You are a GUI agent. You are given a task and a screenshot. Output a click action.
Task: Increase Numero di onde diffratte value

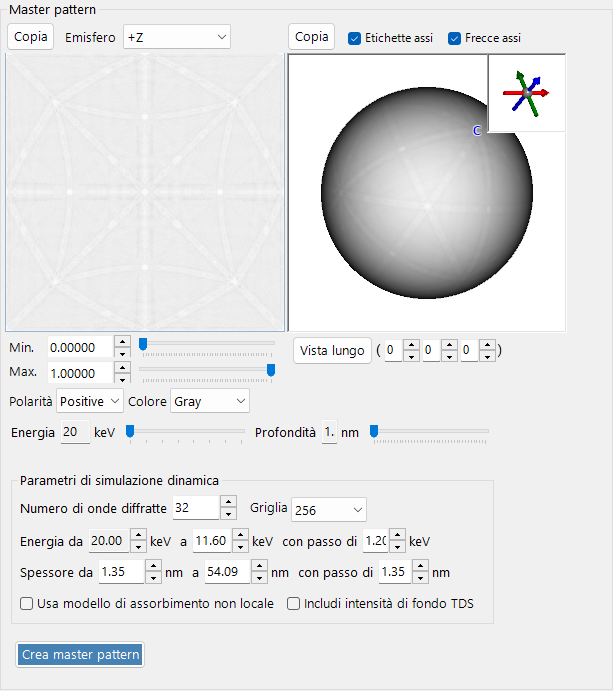tap(228, 502)
